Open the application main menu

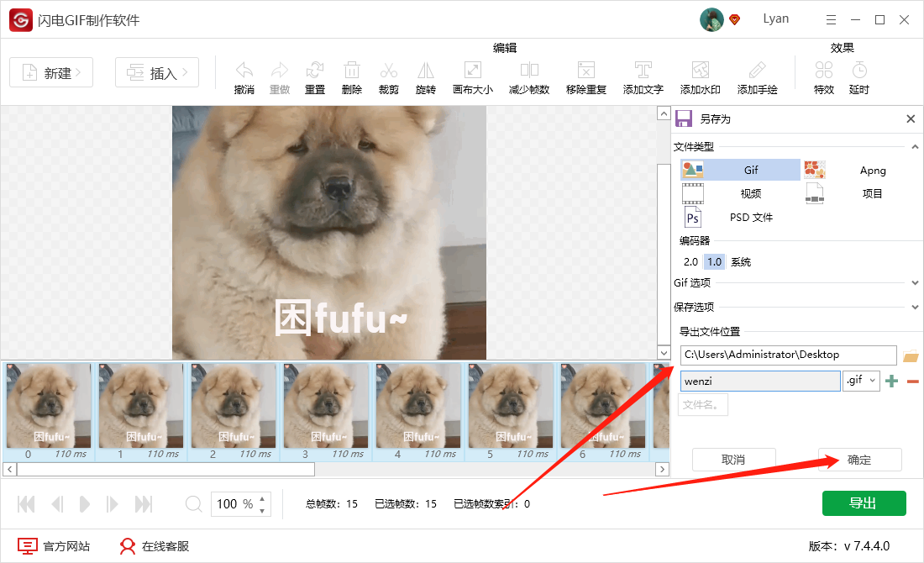click(831, 18)
